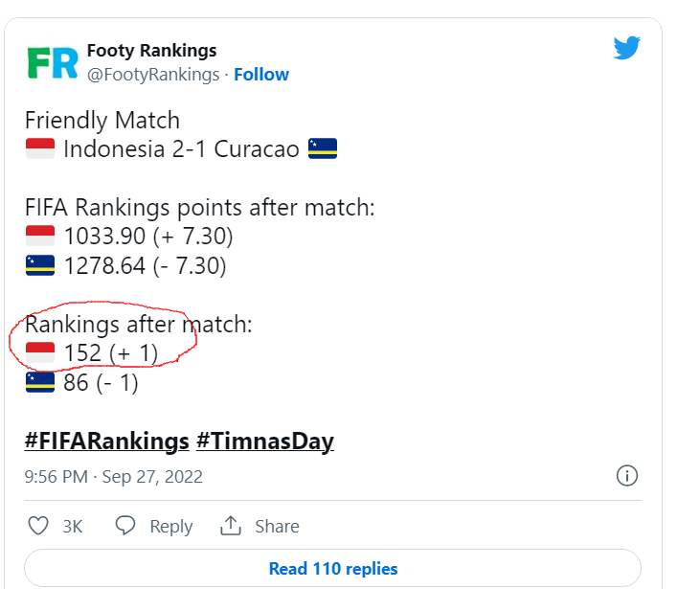
Task: Click the Share upload arrow icon
Action: (x=230, y=526)
